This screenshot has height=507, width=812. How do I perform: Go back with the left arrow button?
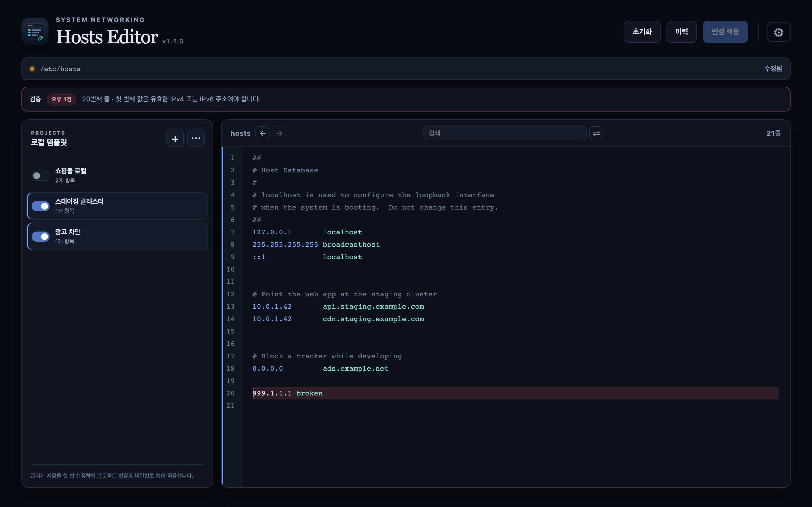coord(263,134)
